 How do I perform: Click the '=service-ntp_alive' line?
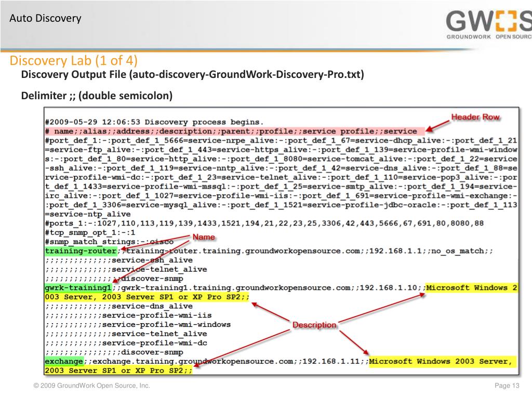[88, 215]
